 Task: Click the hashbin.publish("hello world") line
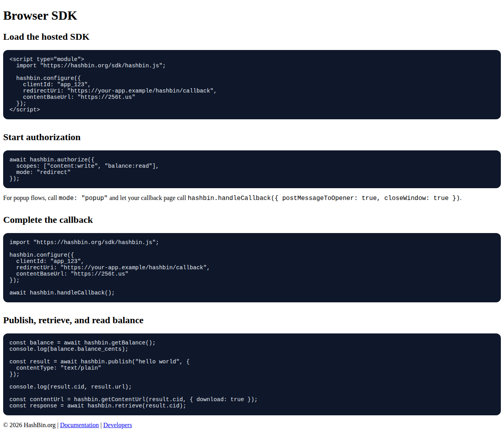click(x=99, y=362)
